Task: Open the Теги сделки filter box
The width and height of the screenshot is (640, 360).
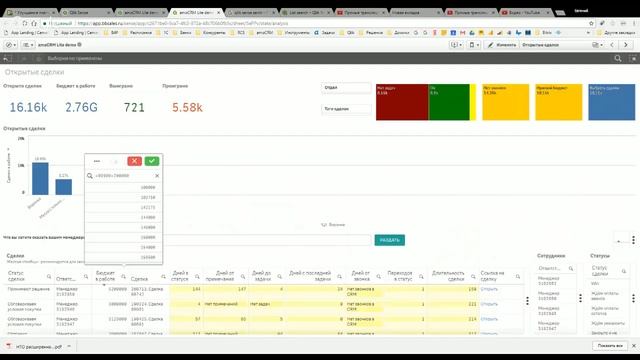Action: tap(347, 109)
